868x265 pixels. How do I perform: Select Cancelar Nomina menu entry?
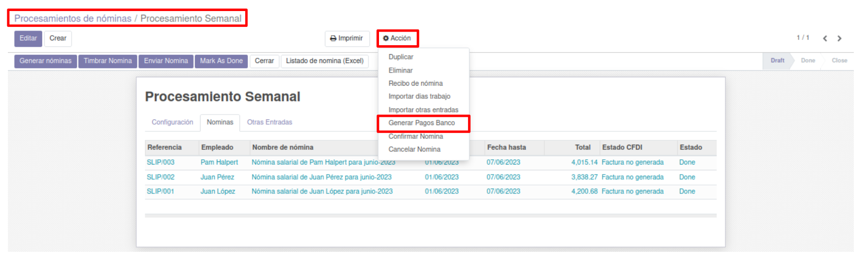click(414, 149)
